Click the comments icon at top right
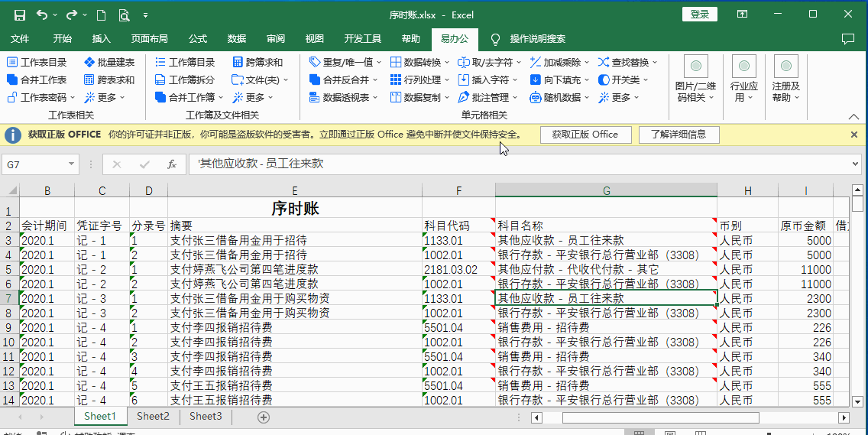The height and width of the screenshot is (435, 868). coord(847,39)
